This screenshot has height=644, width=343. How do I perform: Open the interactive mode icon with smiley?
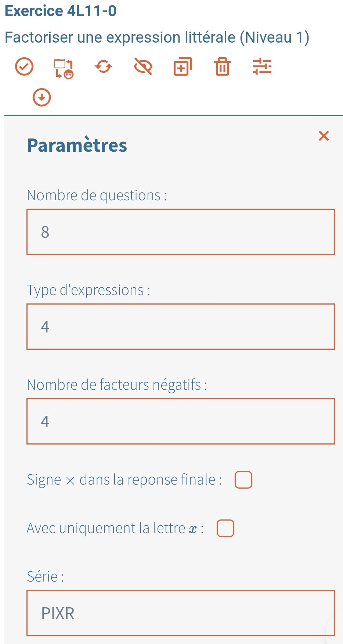pyautogui.click(x=64, y=68)
